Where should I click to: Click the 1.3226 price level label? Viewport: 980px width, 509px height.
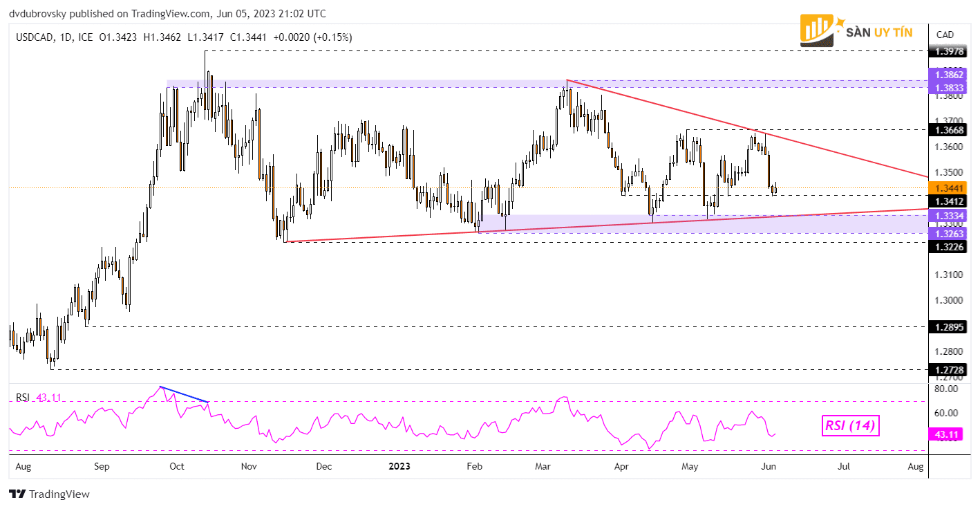[x=946, y=246]
